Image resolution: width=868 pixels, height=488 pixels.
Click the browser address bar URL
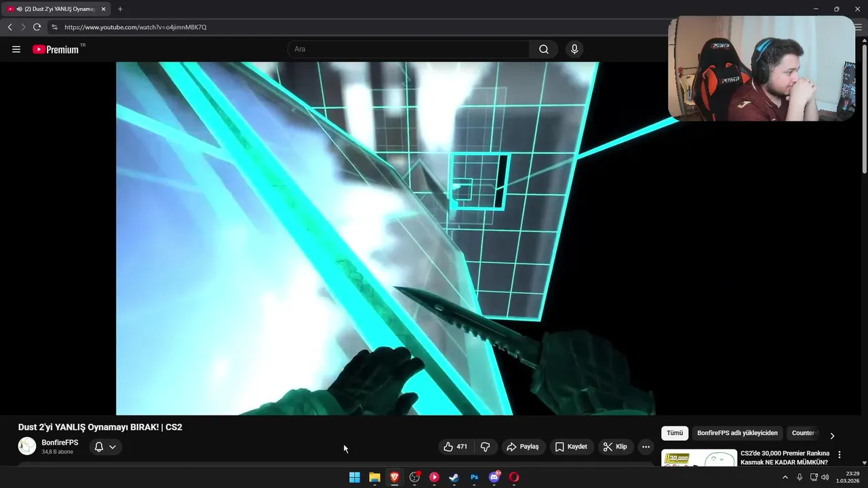point(136,27)
